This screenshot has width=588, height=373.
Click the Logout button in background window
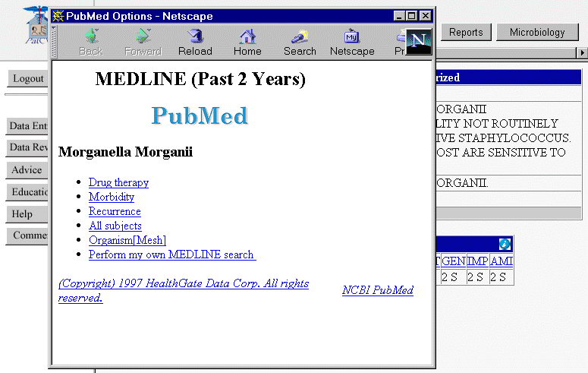(x=28, y=78)
